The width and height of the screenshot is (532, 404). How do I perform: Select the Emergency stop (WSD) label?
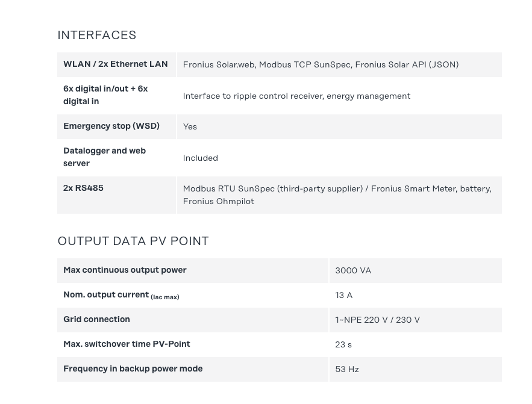click(111, 126)
